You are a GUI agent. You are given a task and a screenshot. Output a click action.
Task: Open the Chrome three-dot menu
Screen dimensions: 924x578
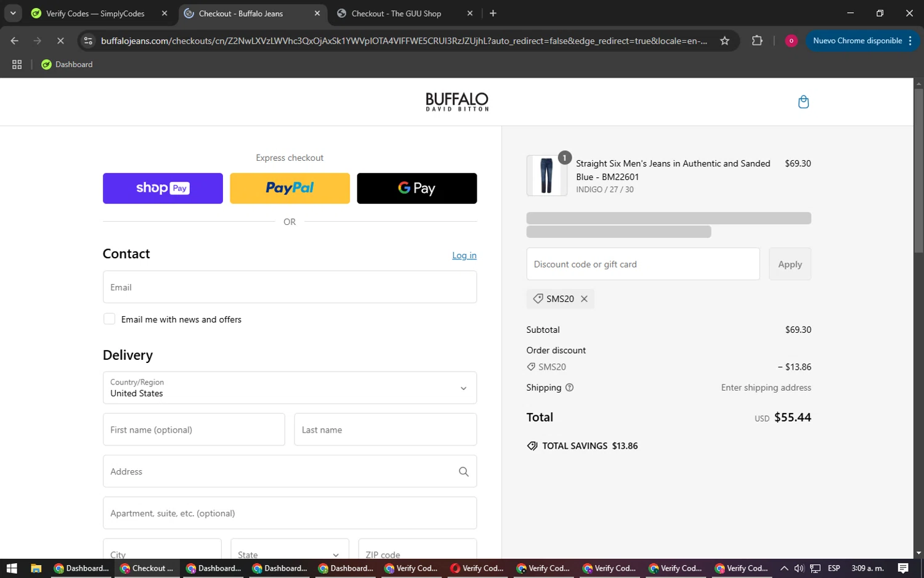pos(910,41)
